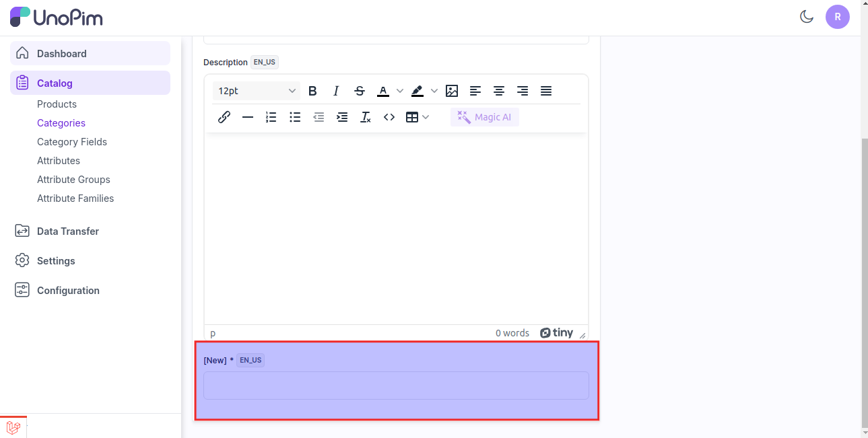
Task: Apply italic formatting to text
Action: (x=336, y=91)
